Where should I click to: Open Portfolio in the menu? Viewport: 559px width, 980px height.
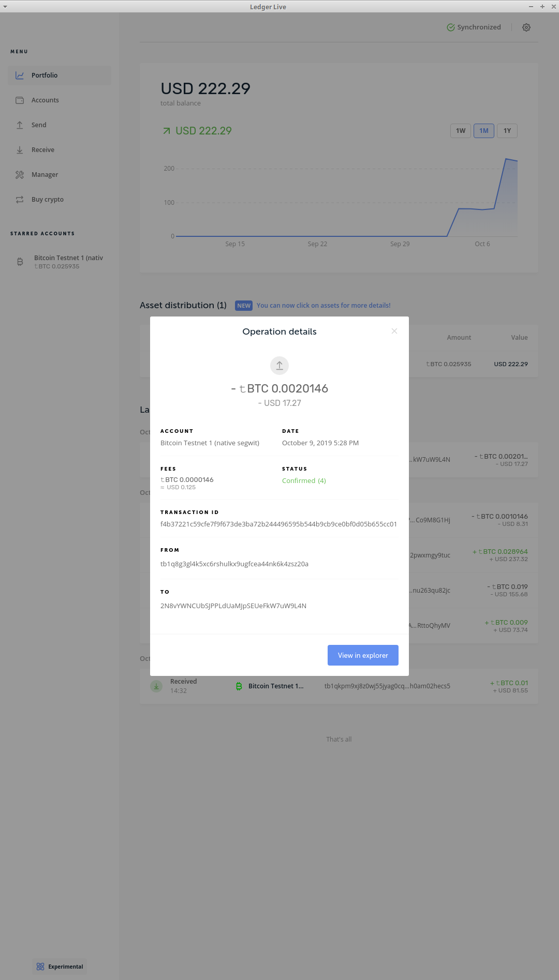tap(60, 76)
